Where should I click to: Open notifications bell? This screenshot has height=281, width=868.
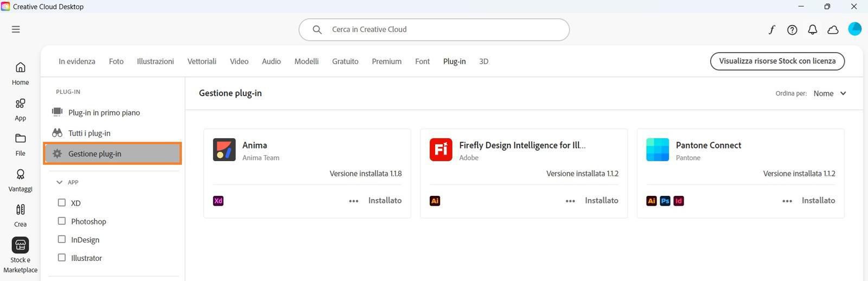click(x=812, y=30)
